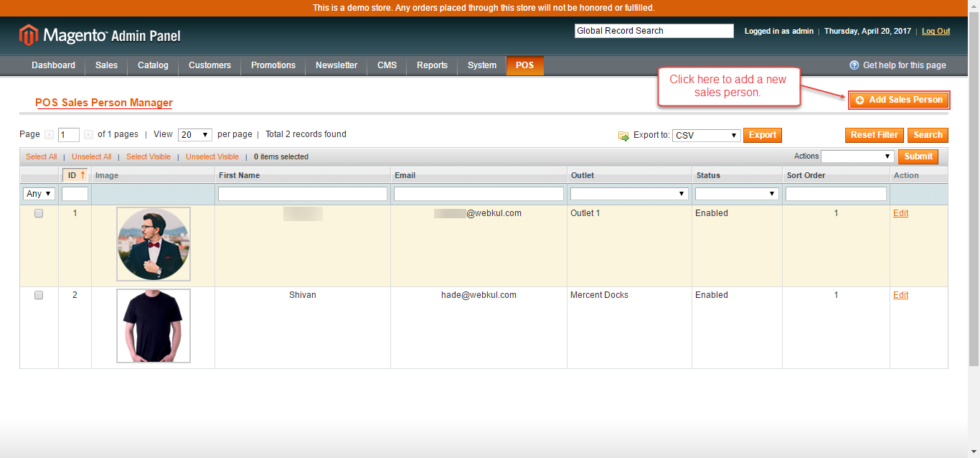Image resolution: width=980 pixels, height=458 pixels.
Task: Click the Unselect All link
Action: click(x=92, y=156)
